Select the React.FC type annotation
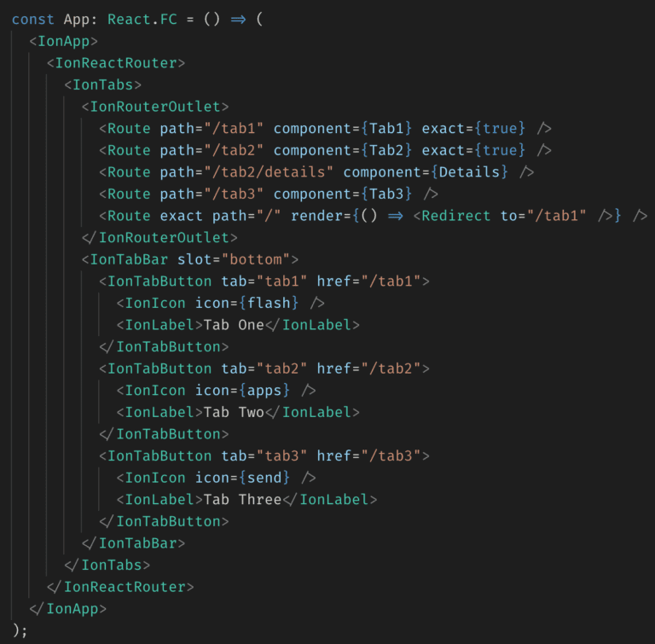Viewport: 655px width, 644px height. pyautogui.click(x=142, y=20)
